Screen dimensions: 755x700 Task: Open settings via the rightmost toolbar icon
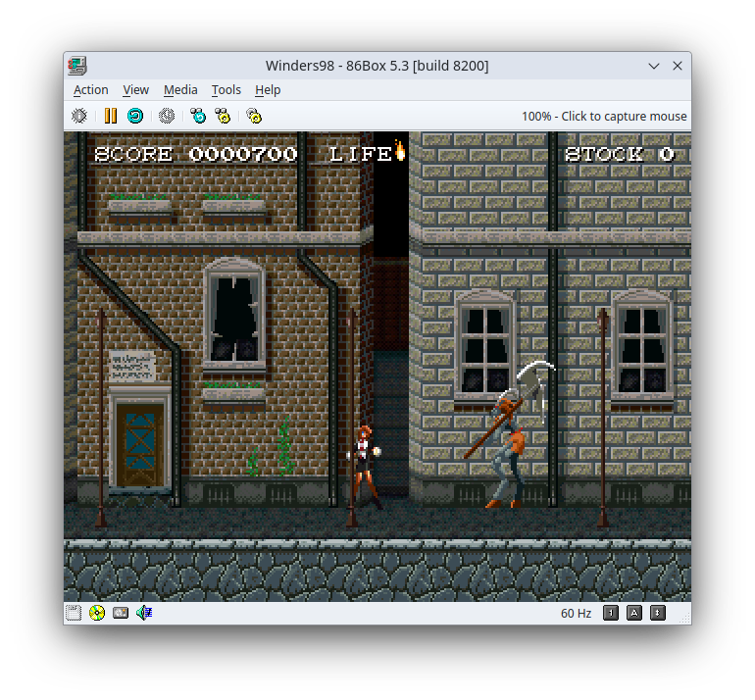254,116
